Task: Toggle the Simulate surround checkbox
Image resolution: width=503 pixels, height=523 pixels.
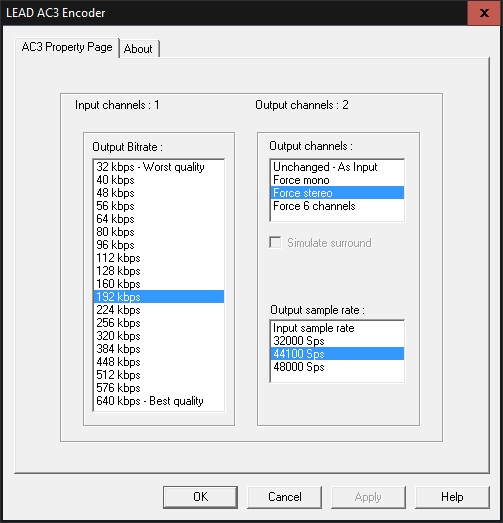Action: tap(275, 242)
